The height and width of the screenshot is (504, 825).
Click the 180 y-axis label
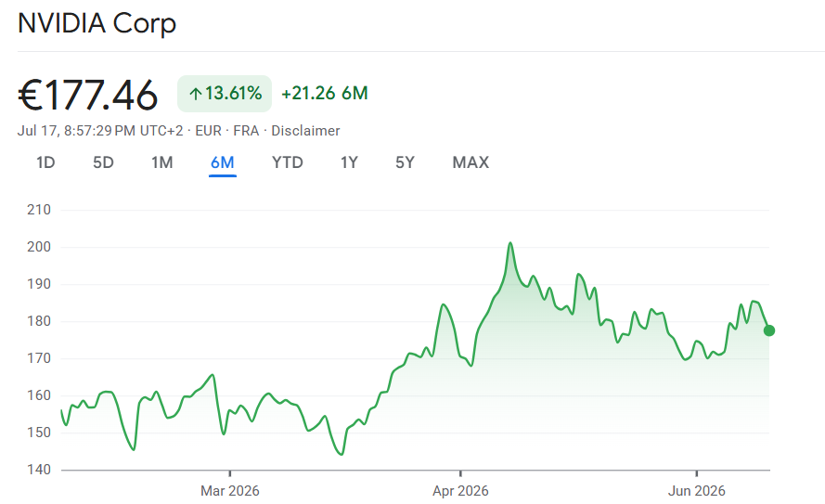pos(39,321)
